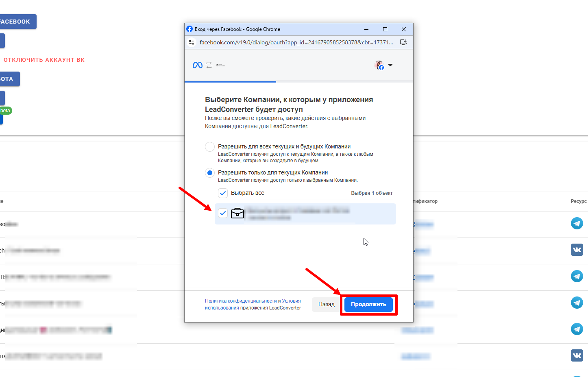The image size is (588, 377).
Task: Uncheck the checkbox beside the blurred company row
Action: click(223, 213)
